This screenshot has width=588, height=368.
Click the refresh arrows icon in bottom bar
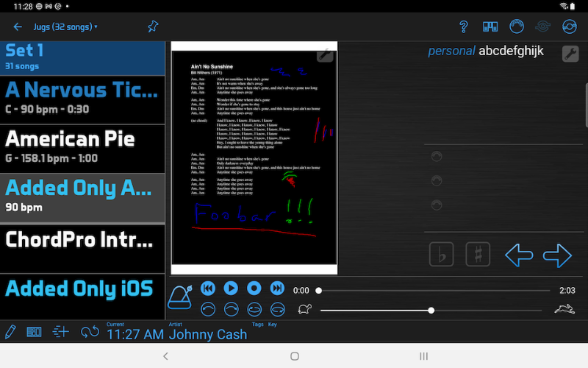coord(90,332)
